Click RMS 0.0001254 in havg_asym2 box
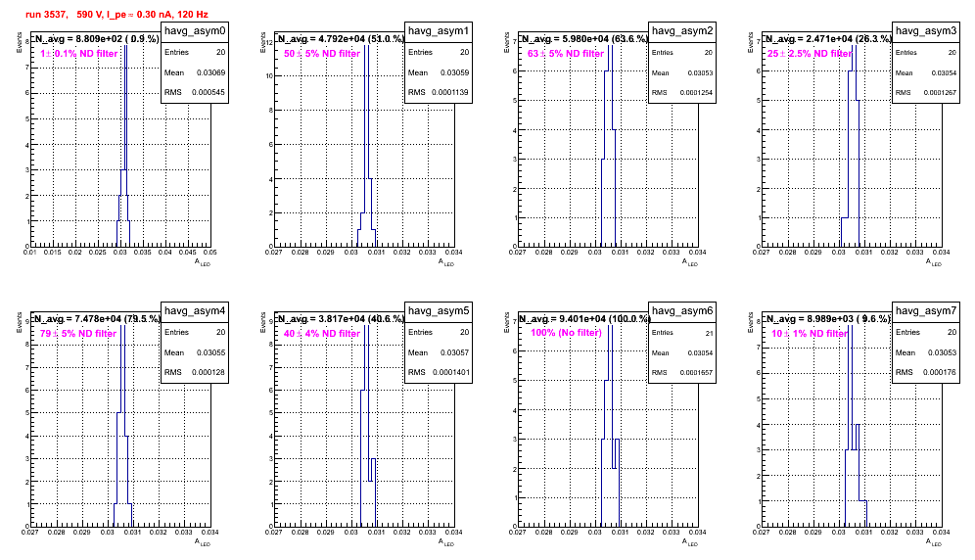This screenshot has width=975, height=560. 682,92
